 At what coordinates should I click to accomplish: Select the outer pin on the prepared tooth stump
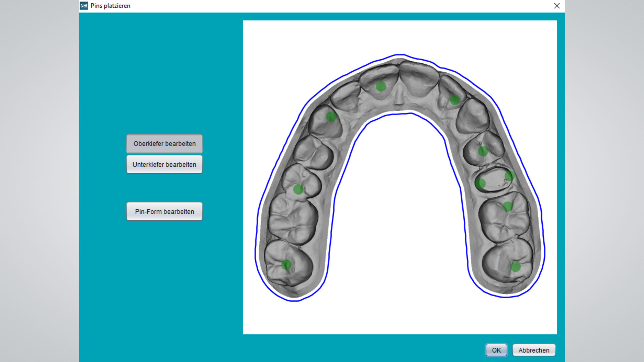point(509,176)
